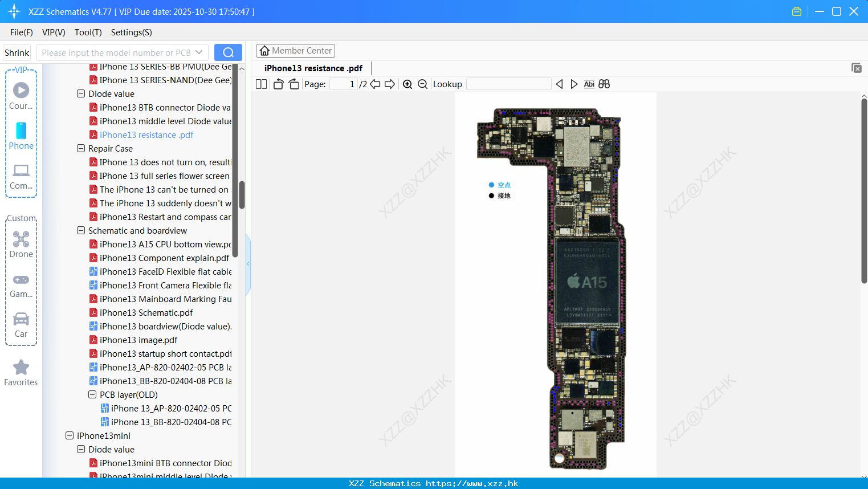Click the XZZ logo in title bar
Screen dimensions: 868x489
pos(14,11)
